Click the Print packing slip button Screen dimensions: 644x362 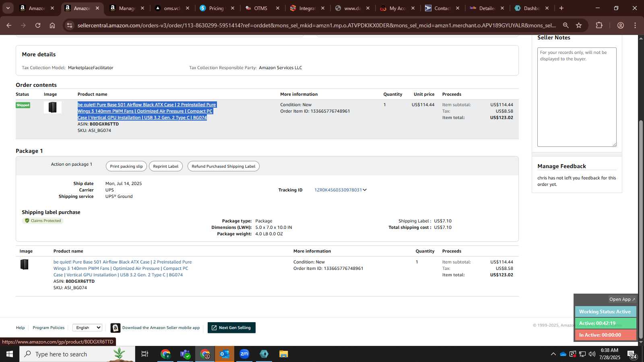click(126, 166)
